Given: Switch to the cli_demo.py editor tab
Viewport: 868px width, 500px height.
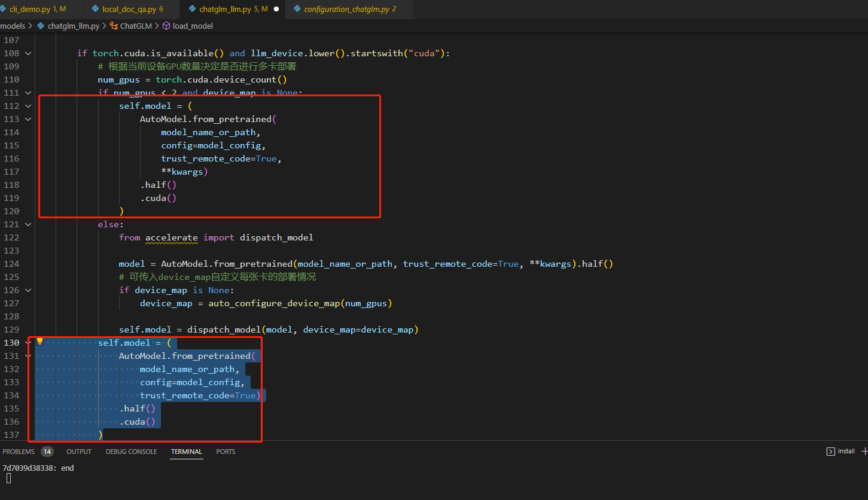Looking at the screenshot, I should (x=37, y=10).
